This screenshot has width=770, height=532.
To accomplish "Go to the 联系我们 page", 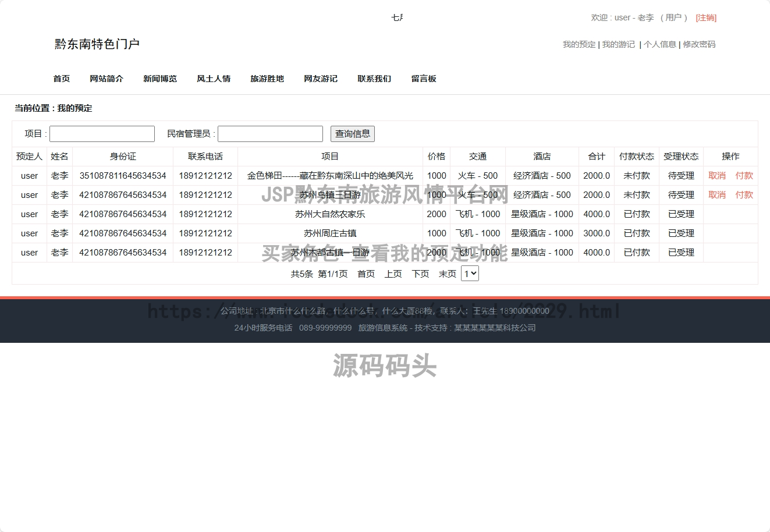I will (x=374, y=79).
